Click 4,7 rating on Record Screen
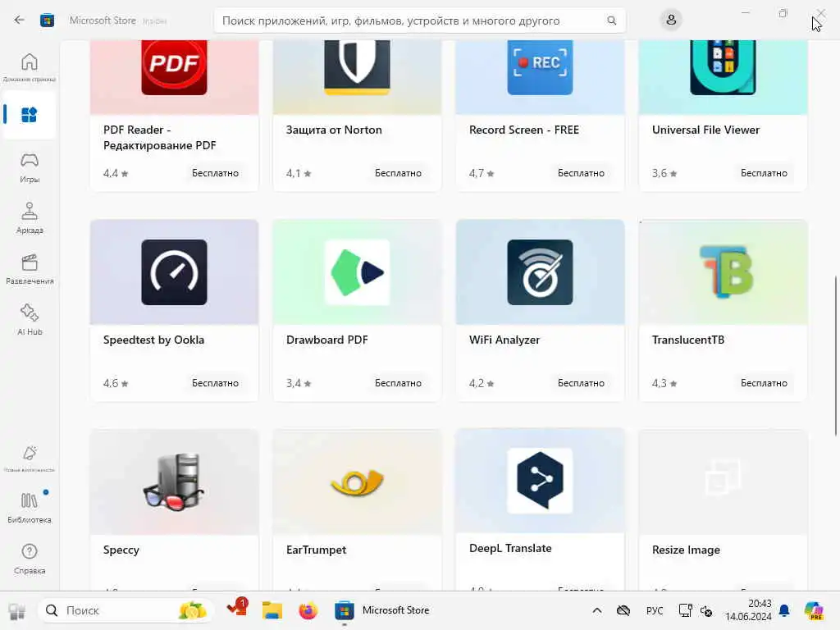 (482, 173)
